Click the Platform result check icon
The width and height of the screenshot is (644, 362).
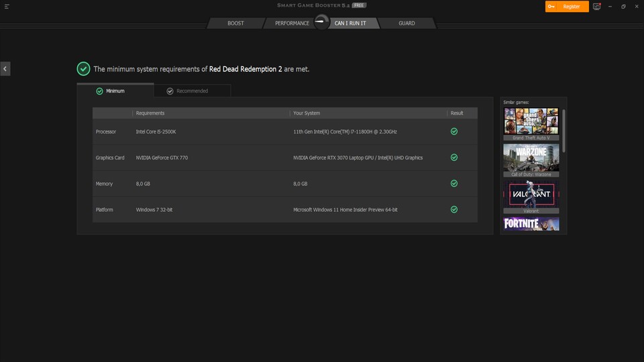coord(454,210)
